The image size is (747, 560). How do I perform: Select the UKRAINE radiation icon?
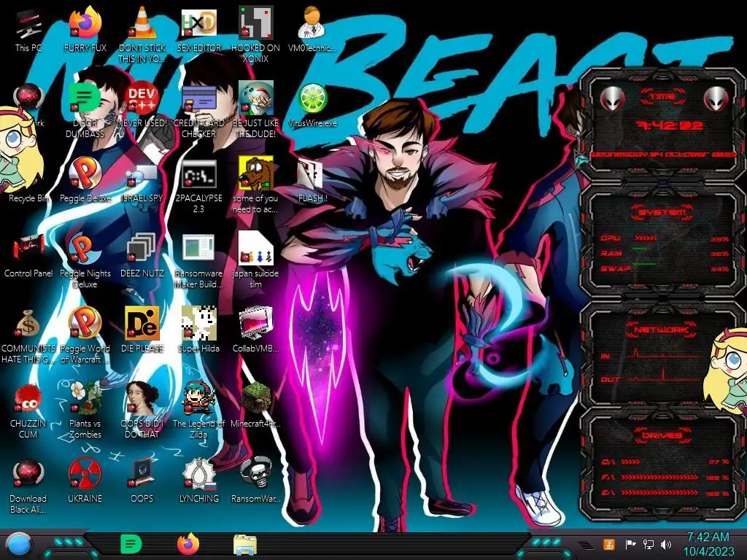coord(85,481)
